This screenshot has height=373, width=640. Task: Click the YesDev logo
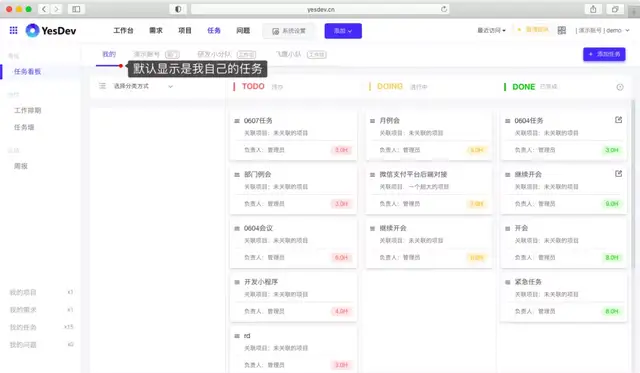51,31
